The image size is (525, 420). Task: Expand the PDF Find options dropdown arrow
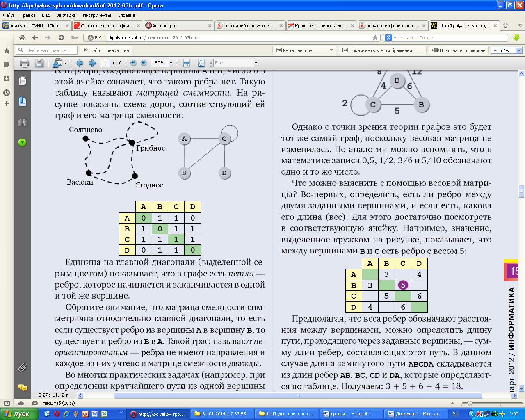pyautogui.click(x=256, y=63)
